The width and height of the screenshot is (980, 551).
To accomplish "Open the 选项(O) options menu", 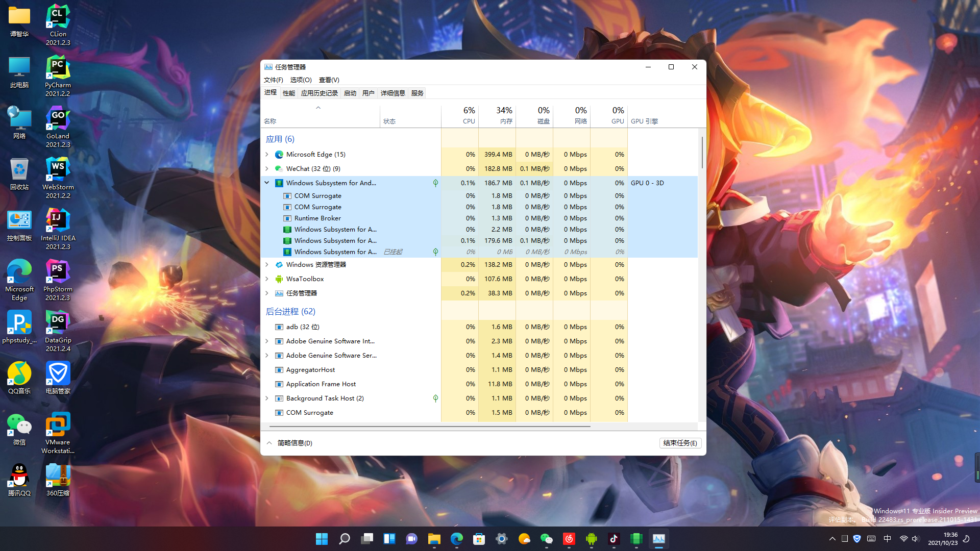I will click(301, 80).
